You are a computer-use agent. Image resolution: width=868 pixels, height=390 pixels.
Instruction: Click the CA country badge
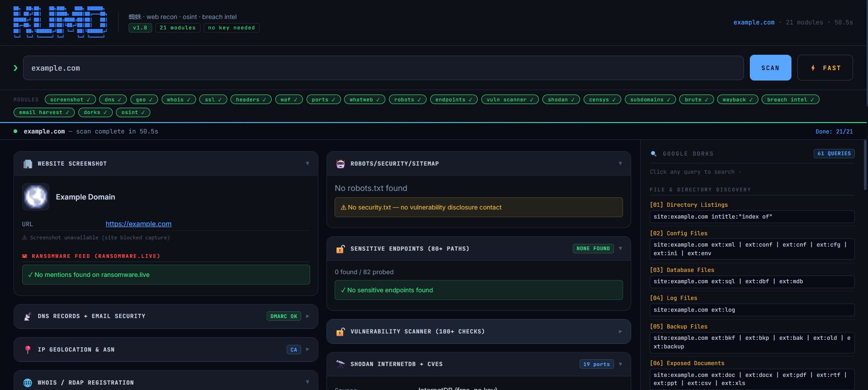[294, 350]
